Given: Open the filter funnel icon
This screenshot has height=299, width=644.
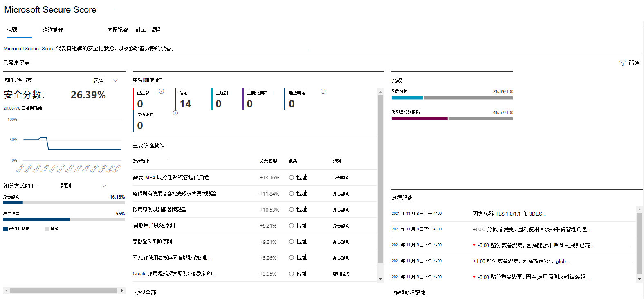Looking at the screenshot, I should pos(622,63).
